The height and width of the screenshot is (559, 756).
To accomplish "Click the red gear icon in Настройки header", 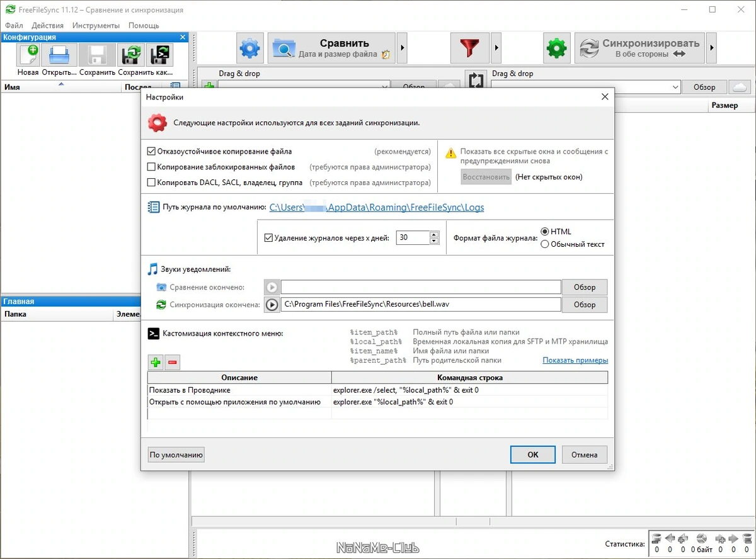I will [x=157, y=123].
